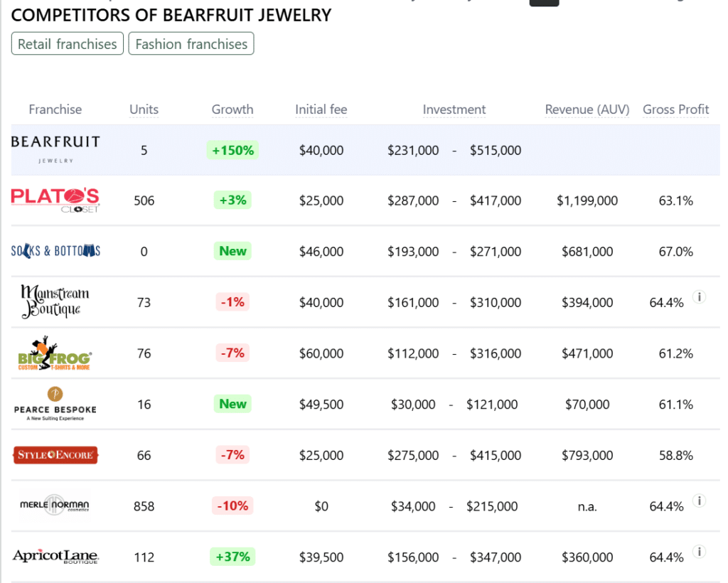Click info icon in Mainstream Boutique row
The height and width of the screenshot is (583, 728).
pyautogui.click(x=700, y=296)
